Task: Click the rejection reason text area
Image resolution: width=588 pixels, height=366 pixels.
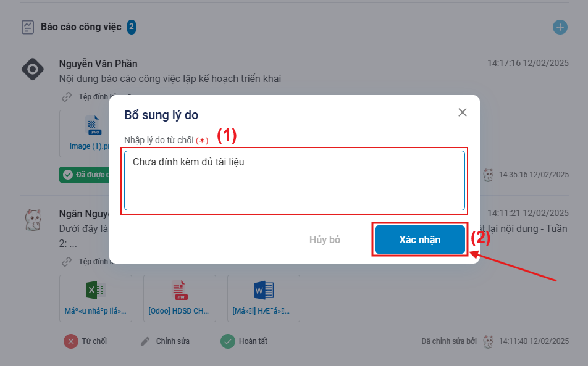Action: click(295, 181)
